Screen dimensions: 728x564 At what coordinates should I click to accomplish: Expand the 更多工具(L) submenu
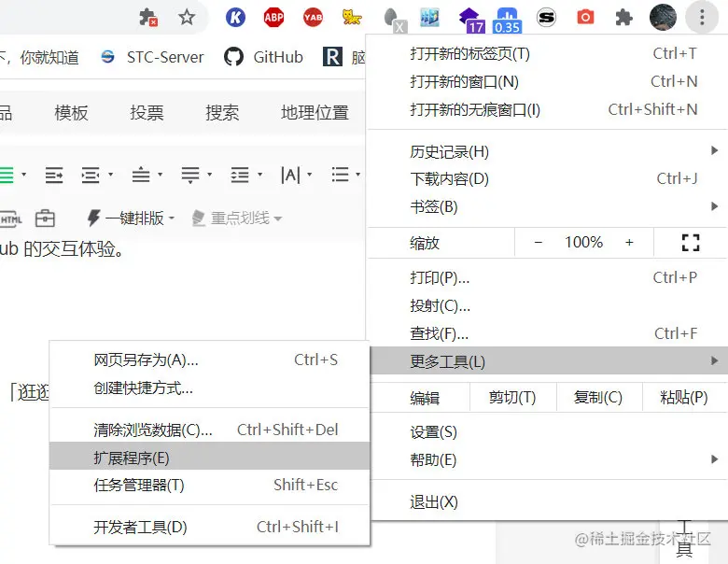548,361
